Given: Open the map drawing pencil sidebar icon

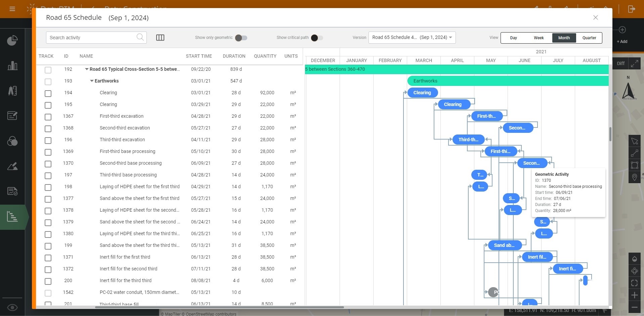Looking at the screenshot, I should click(x=12, y=166).
